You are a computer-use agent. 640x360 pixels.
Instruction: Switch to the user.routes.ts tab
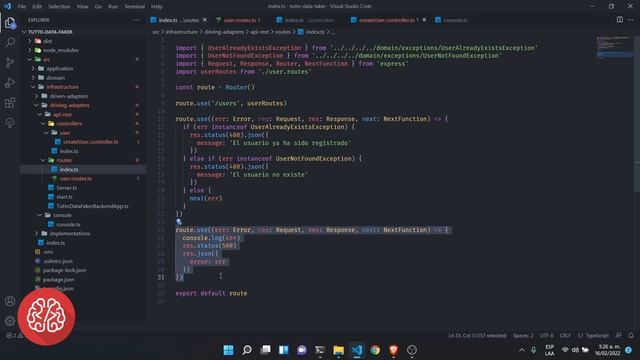238,20
